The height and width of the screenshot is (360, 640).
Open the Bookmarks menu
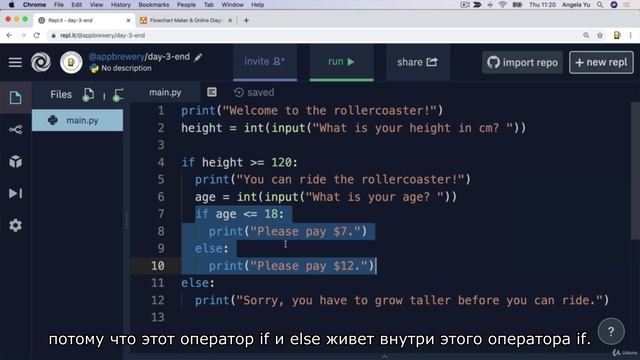[x=153, y=5]
